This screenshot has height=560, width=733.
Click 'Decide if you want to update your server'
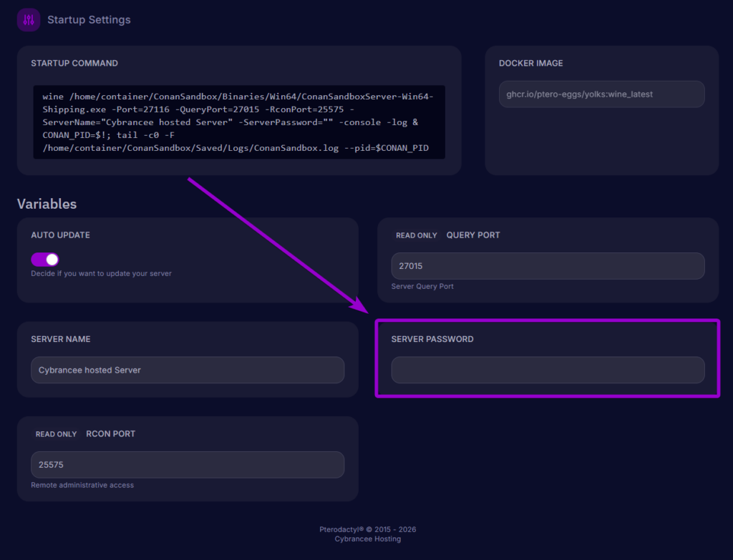[x=101, y=273]
